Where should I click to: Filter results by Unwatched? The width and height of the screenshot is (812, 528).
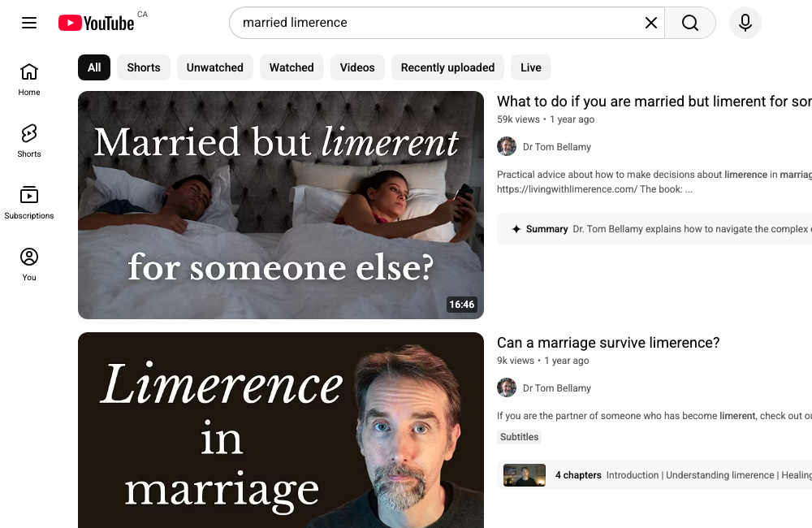click(215, 67)
